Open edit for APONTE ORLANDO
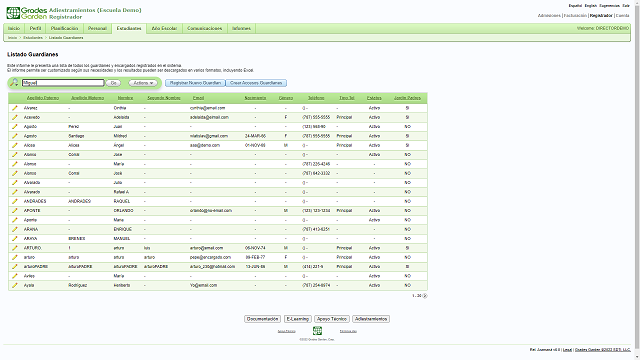Viewport: 640px width, 360px height. pos(15,211)
